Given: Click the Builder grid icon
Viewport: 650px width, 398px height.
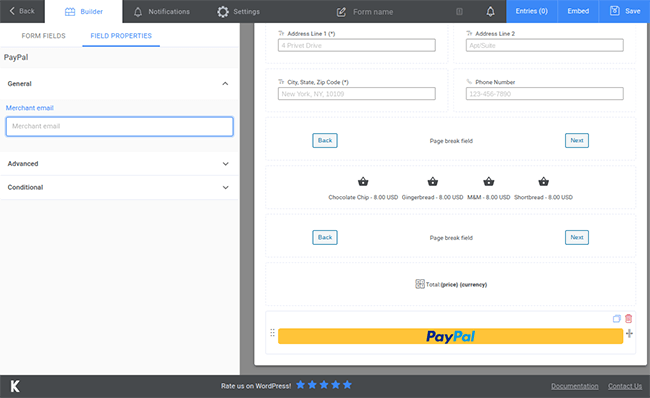Looking at the screenshot, I should [x=70, y=12].
